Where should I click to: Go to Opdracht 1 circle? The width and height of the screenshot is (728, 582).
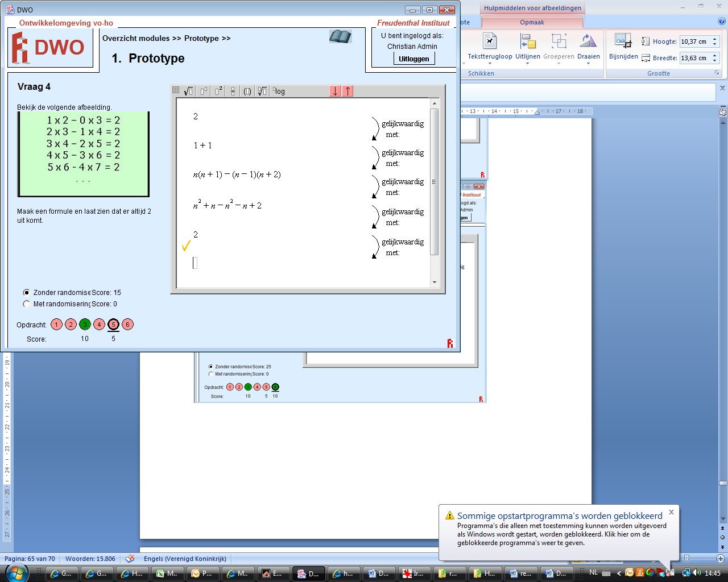[56, 325]
